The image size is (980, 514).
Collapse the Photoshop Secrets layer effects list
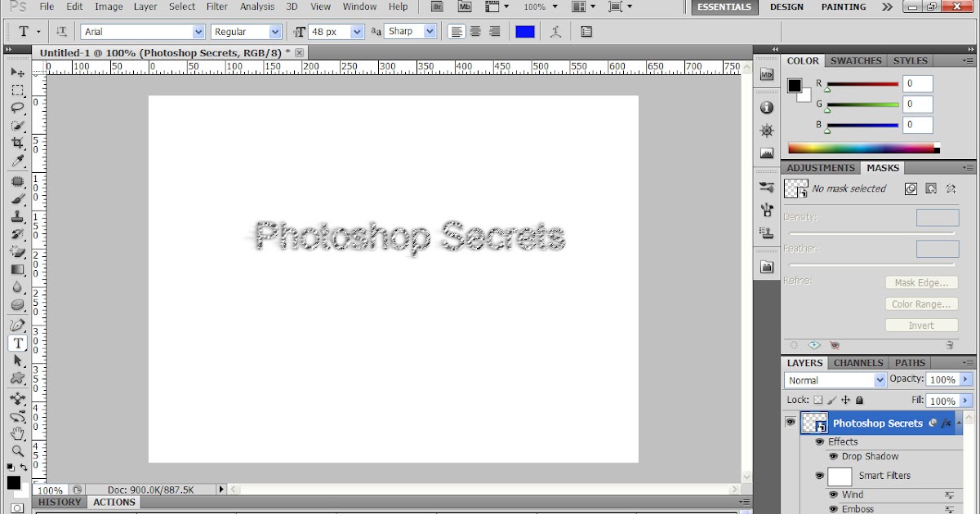pyautogui.click(x=959, y=423)
